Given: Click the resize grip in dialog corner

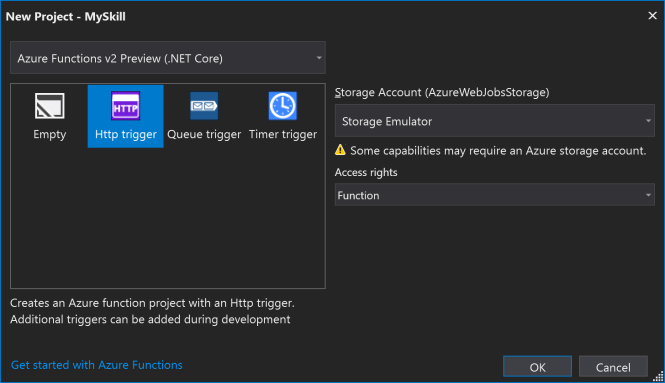Looking at the screenshot, I should pyautogui.click(x=658, y=376).
